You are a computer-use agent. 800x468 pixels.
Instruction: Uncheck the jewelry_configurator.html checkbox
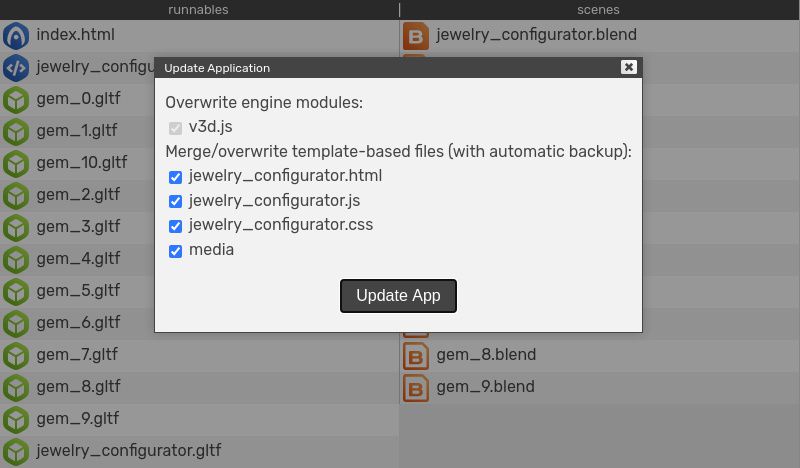coord(176,177)
